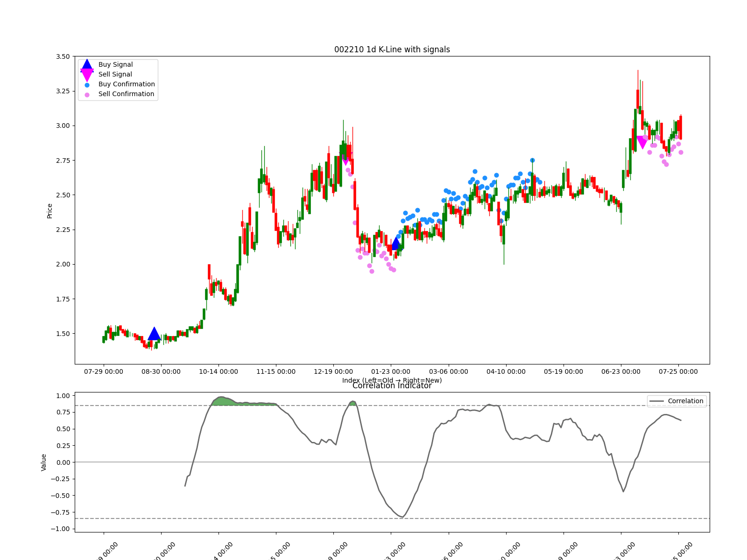Click the '10-14 00:00' date tick on price chart
This screenshot has width=747, height=560.
click(x=218, y=372)
